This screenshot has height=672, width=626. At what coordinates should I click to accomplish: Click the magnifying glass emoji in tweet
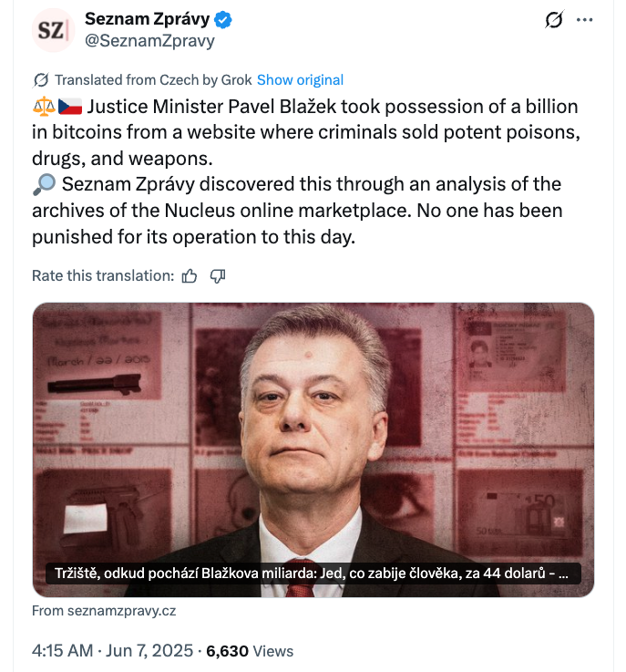pos(43,185)
